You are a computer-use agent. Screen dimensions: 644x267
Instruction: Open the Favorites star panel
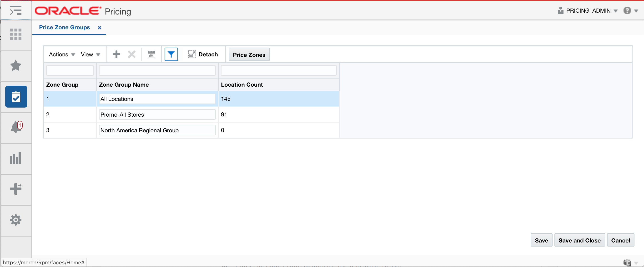tap(16, 66)
